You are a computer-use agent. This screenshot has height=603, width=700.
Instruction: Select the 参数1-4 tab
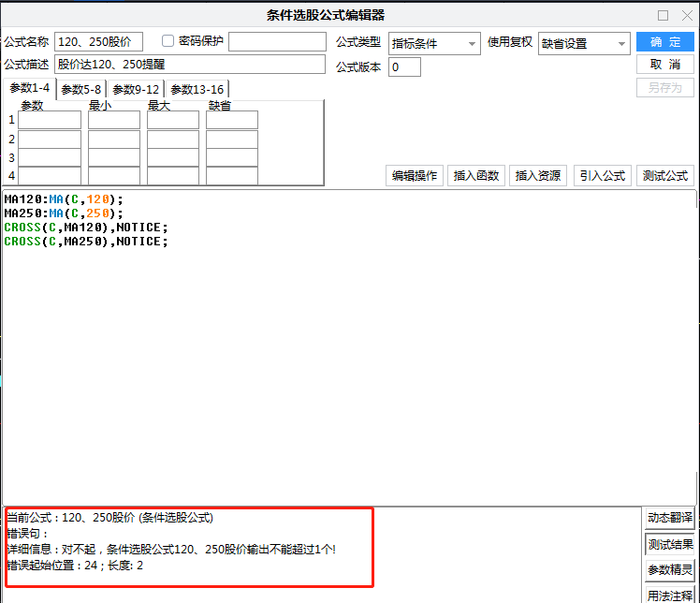coord(29,88)
